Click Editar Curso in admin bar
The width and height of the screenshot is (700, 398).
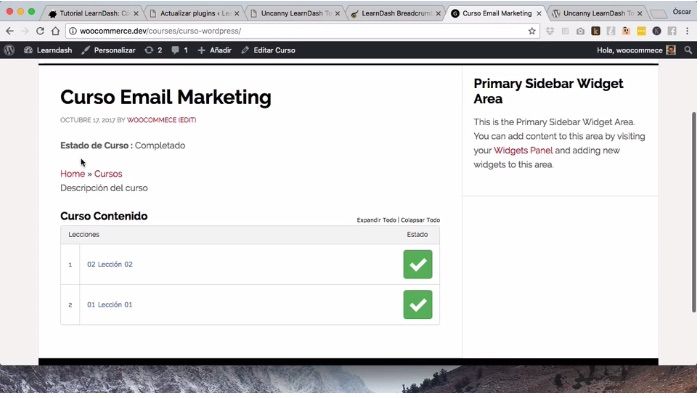click(268, 50)
